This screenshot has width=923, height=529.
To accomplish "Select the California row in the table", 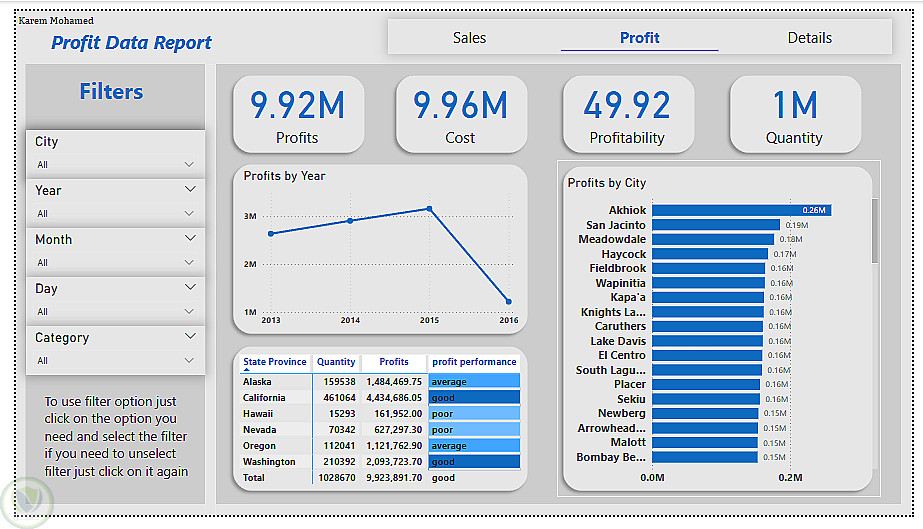I will (380, 398).
